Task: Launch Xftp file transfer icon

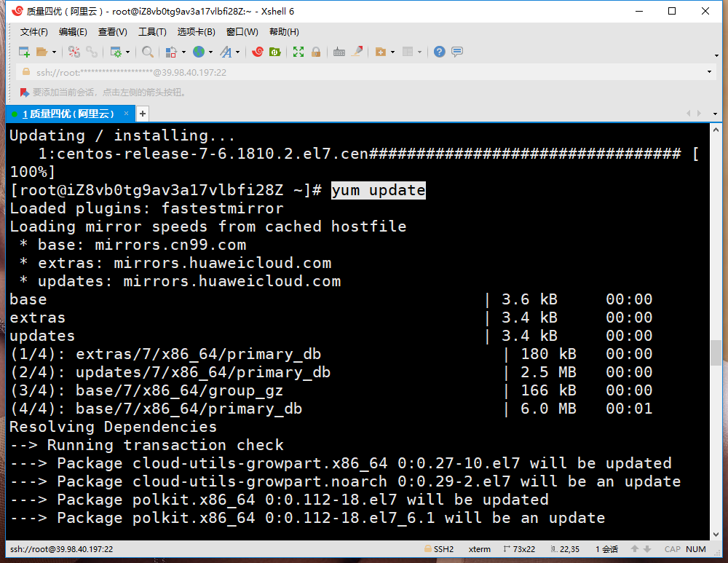Action: 275,52
